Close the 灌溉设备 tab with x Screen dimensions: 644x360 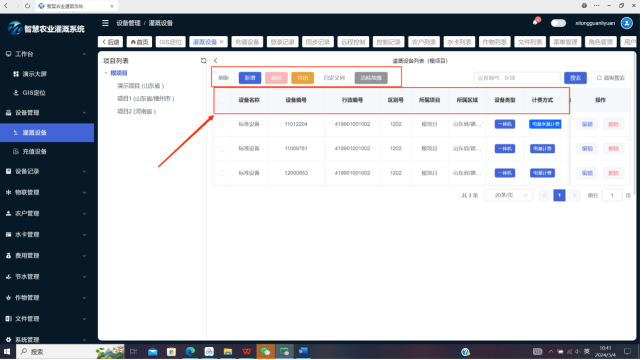pos(221,42)
